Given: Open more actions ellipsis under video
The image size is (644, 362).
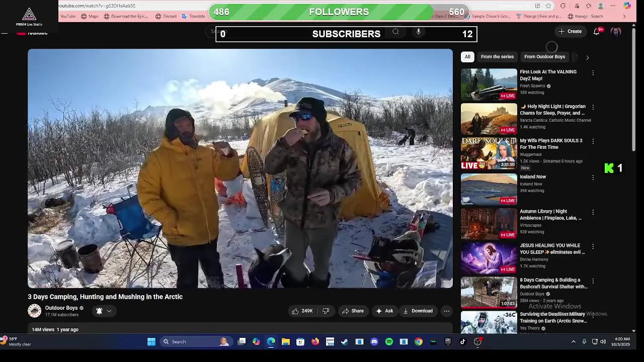Looking at the screenshot, I should point(447,311).
